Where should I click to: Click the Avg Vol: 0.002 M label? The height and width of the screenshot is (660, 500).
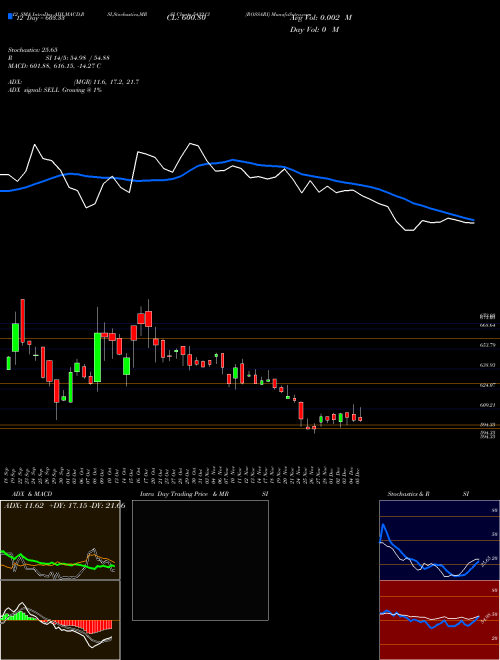pyautogui.click(x=321, y=18)
